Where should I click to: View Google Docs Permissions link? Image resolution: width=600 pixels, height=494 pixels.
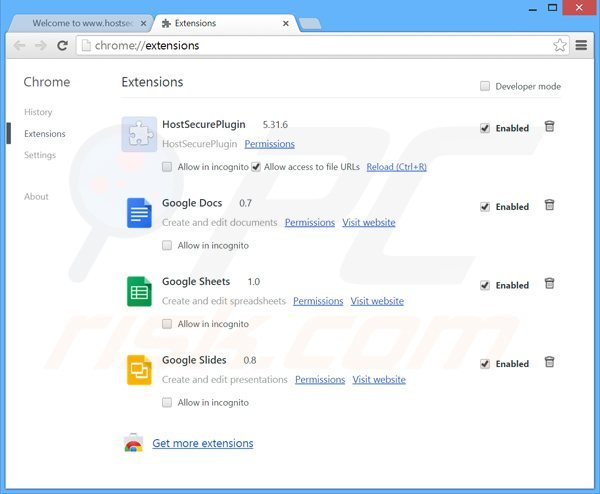click(x=310, y=222)
